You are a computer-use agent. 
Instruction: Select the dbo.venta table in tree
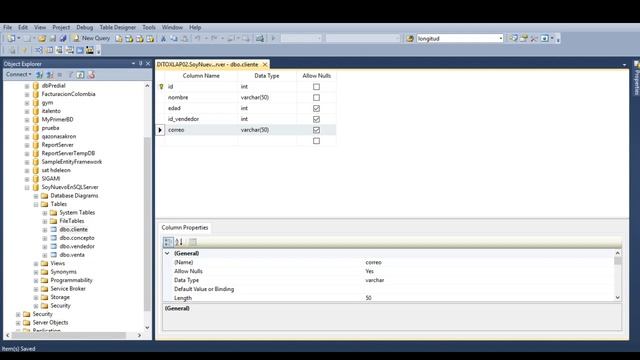point(72,255)
